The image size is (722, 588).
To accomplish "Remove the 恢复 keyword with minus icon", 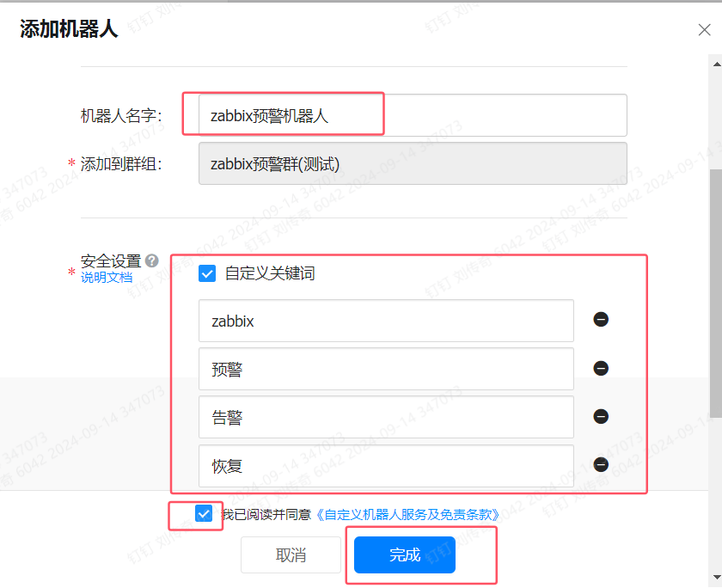I will tap(601, 464).
